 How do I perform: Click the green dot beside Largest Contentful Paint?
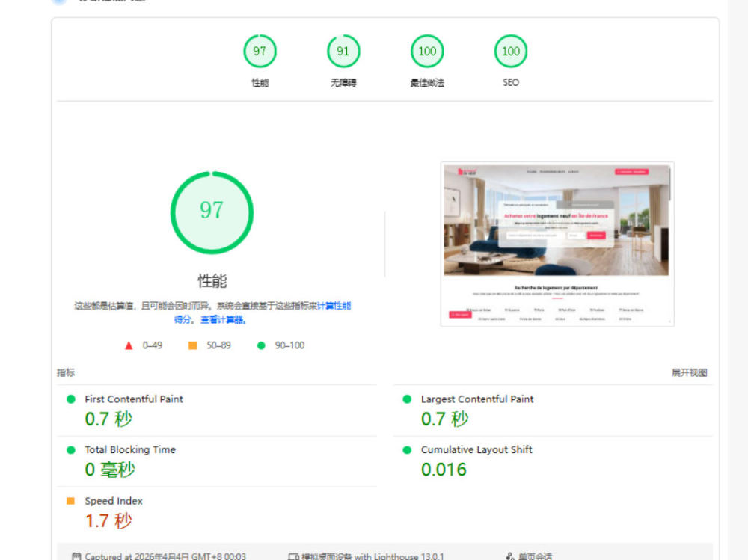point(407,399)
